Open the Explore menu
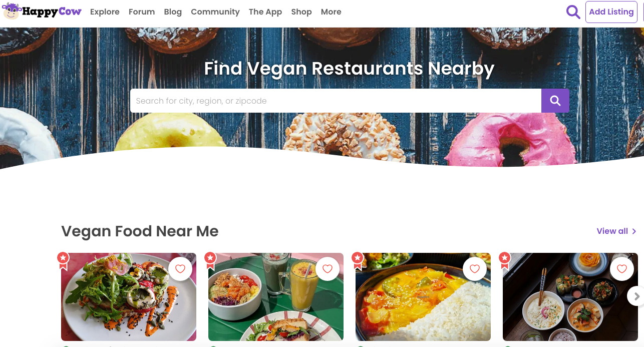The image size is (644, 347). pyautogui.click(x=105, y=12)
